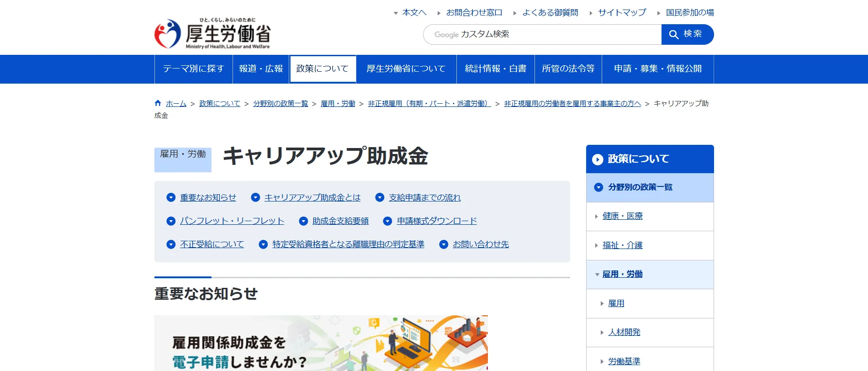Open 助成金支給要領 anchor link
The width and height of the screenshot is (868, 371).
(x=340, y=221)
